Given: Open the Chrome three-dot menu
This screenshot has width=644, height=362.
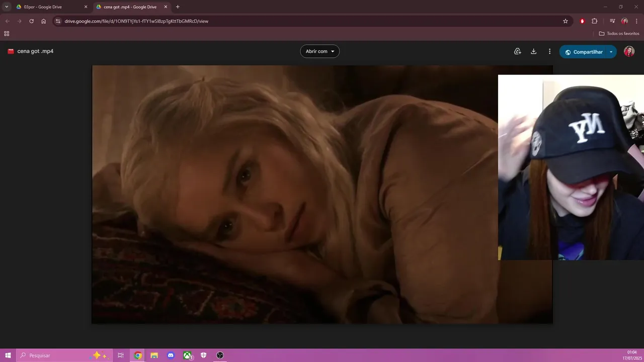Looking at the screenshot, I should (637, 21).
